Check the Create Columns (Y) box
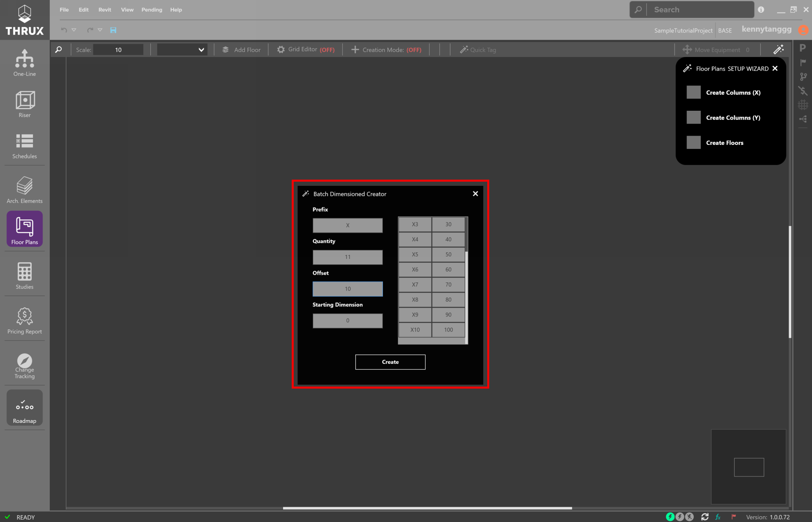This screenshot has width=812, height=522. coord(693,118)
